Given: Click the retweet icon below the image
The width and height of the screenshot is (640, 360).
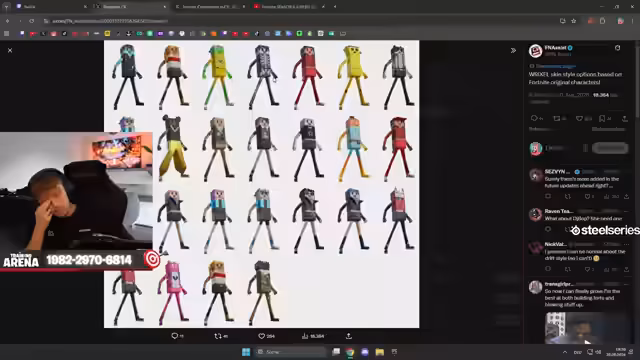Looking at the screenshot, I should click(218, 336).
